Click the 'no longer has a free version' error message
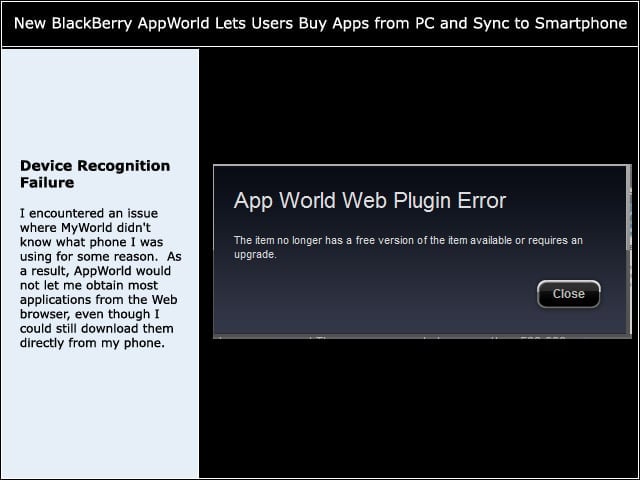Image resolution: width=640 pixels, height=480 pixels. click(x=408, y=247)
